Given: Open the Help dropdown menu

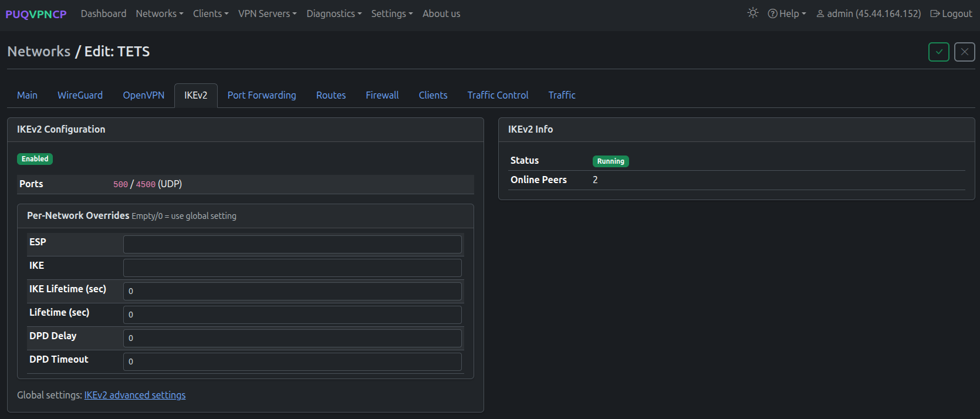Looking at the screenshot, I should tap(787, 13).
